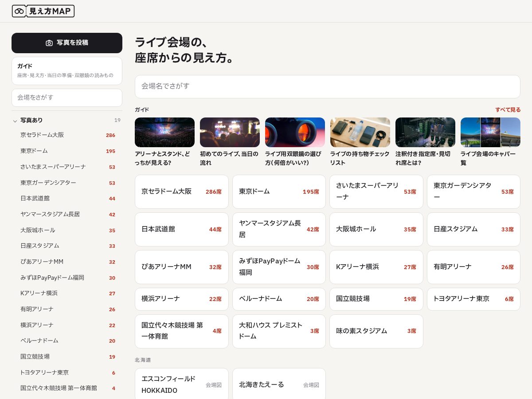
Task: Open the トヨタアリーナ東京 6席 card
Action: pos(473,299)
